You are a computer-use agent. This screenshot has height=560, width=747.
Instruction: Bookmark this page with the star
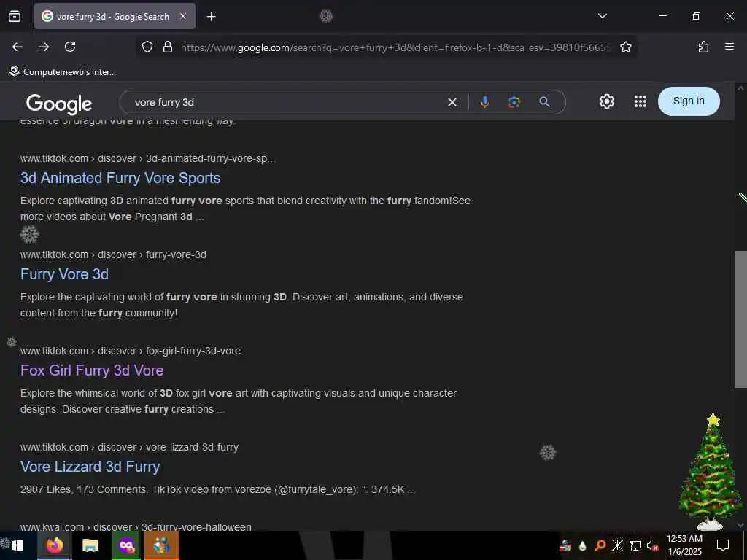click(x=625, y=47)
